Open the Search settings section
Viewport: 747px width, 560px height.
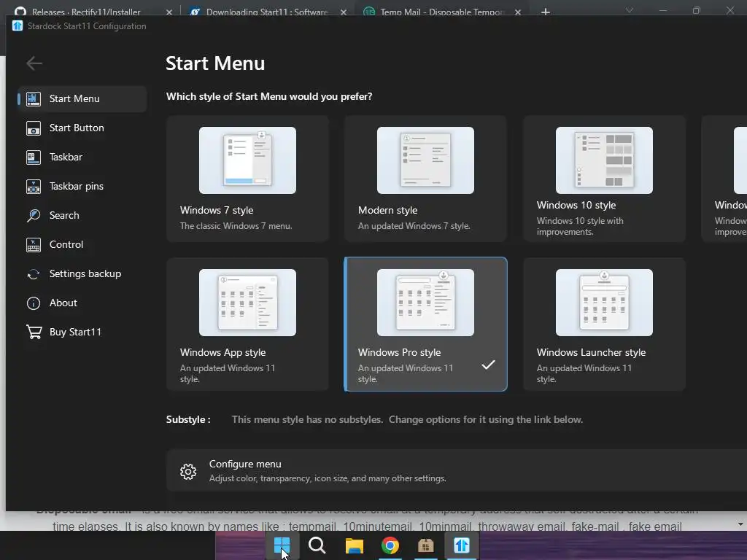click(82, 215)
